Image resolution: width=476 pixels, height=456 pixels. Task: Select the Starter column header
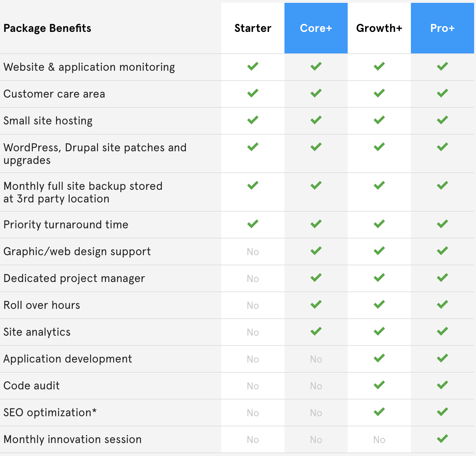tap(253, 28)
